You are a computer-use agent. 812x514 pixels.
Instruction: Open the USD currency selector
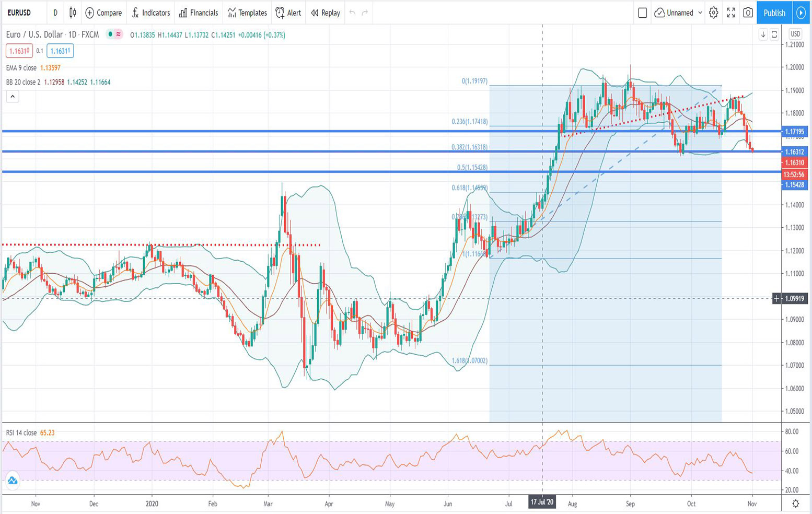tap(795, 34)
